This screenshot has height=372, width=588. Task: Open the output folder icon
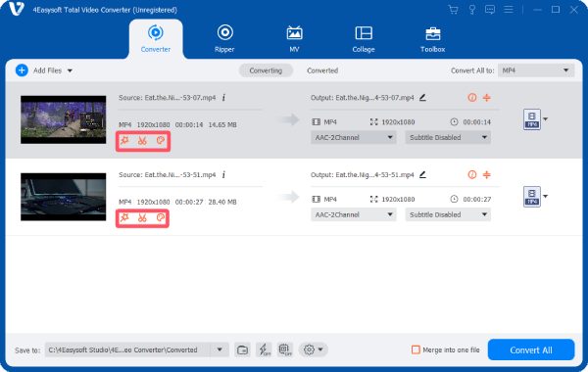(x=242, y=349)
